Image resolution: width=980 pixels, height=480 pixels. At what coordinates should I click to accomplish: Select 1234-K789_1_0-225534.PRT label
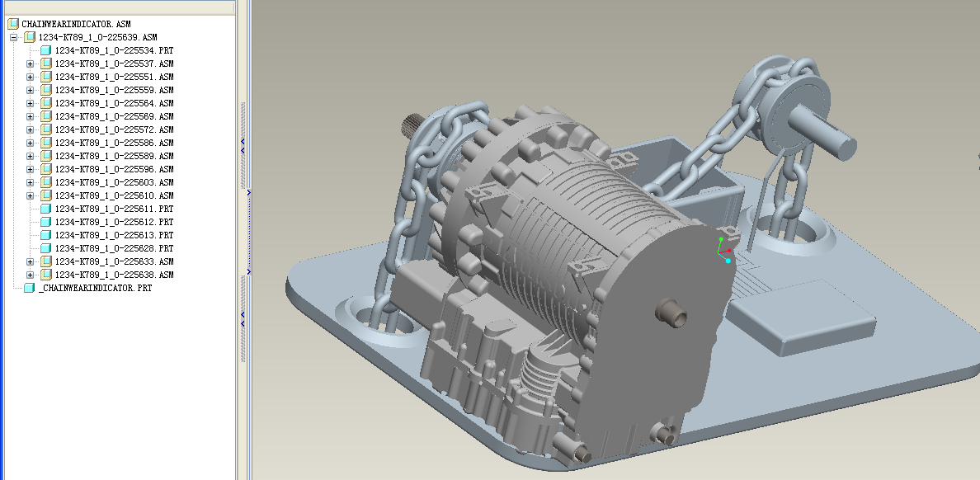coord(115,50)
